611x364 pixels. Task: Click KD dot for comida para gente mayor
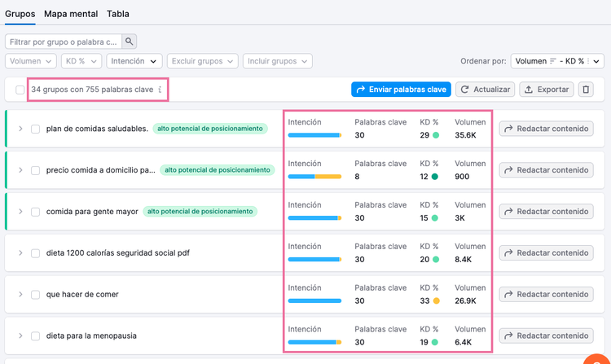tap(435, 218)
